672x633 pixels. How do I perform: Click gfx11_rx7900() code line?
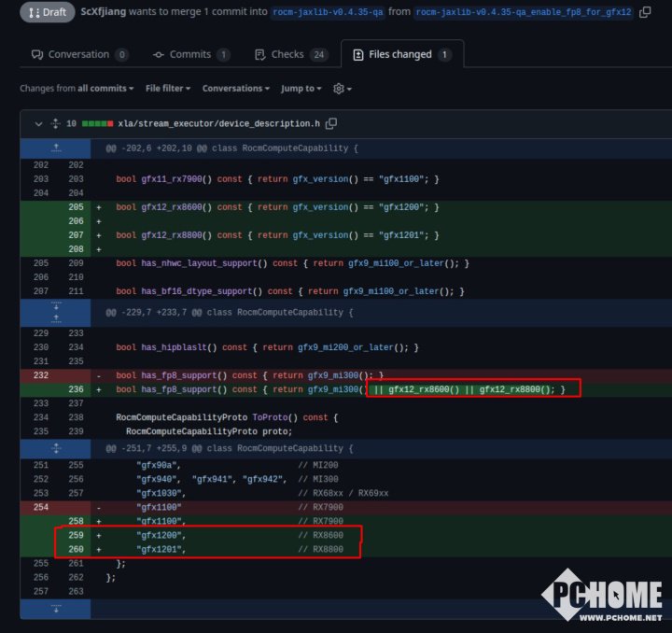(277, 179)
